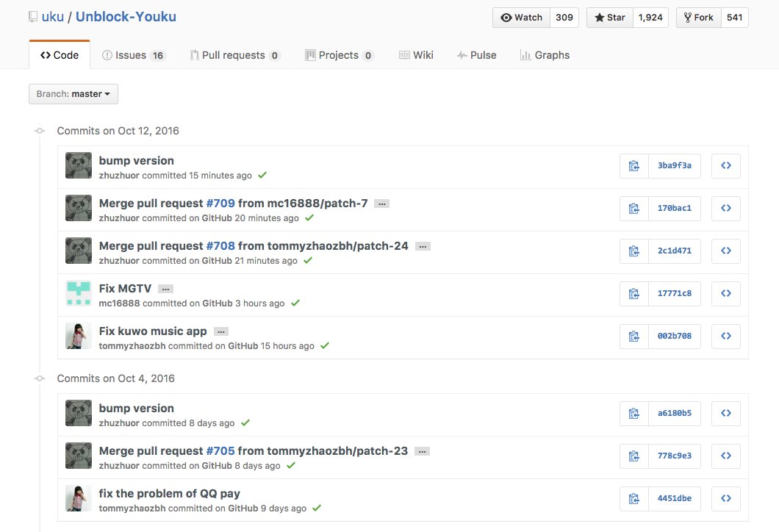Open the Graphs tab
779x532 pixels.
click(545, 55)
